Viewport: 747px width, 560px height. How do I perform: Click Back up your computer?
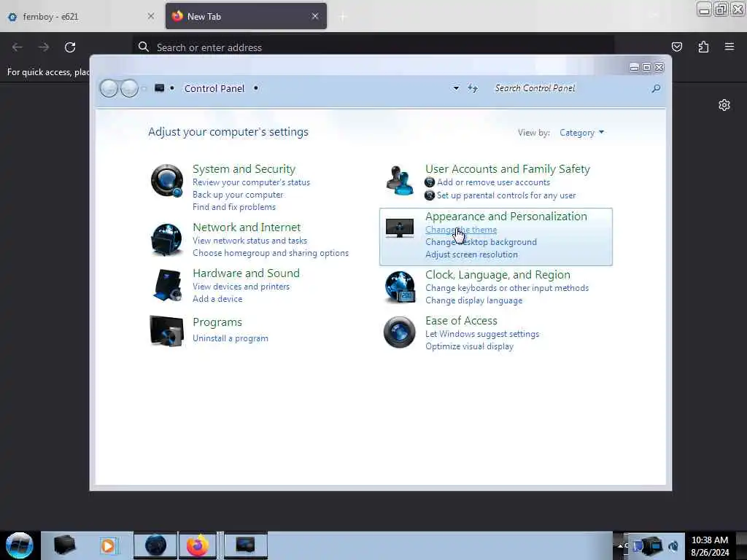[238, 195]
